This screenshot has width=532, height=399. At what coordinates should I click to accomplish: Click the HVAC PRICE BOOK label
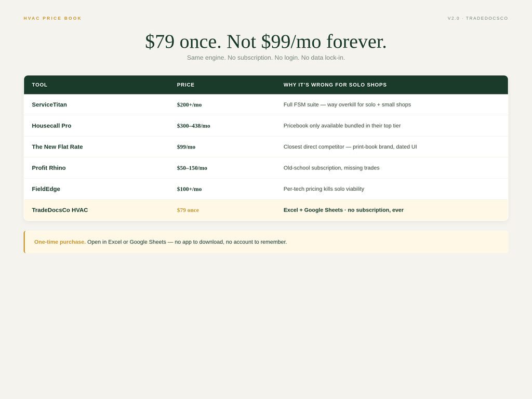[x=52, y=18]
